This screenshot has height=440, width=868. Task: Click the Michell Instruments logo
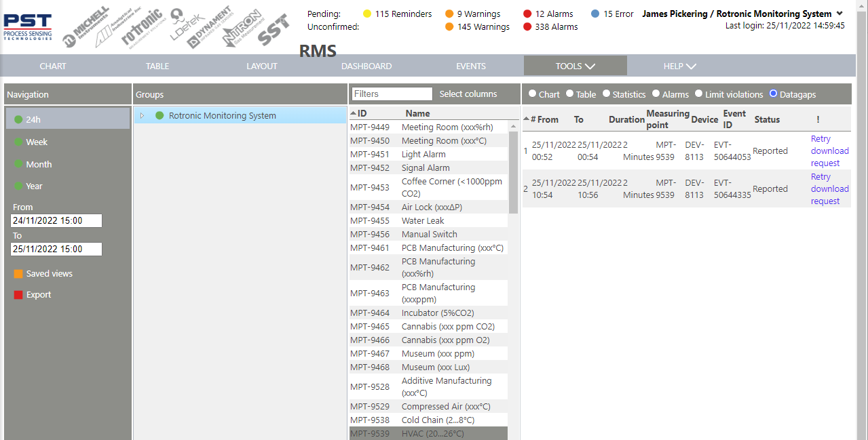point(85,28)
